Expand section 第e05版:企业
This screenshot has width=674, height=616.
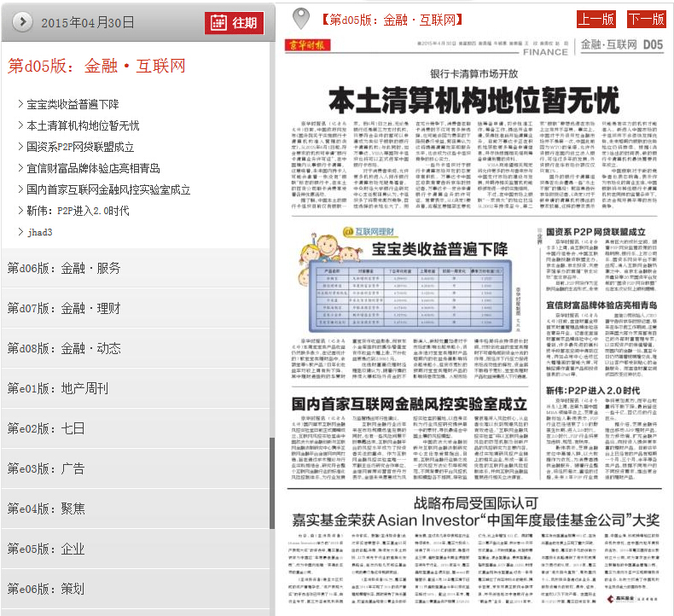tap(136, 549)
